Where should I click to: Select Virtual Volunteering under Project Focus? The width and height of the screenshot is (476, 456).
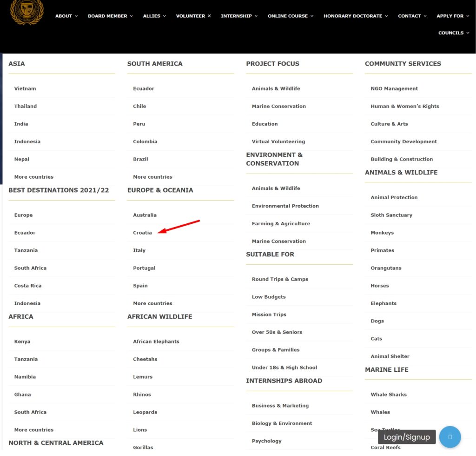point(278,141)
